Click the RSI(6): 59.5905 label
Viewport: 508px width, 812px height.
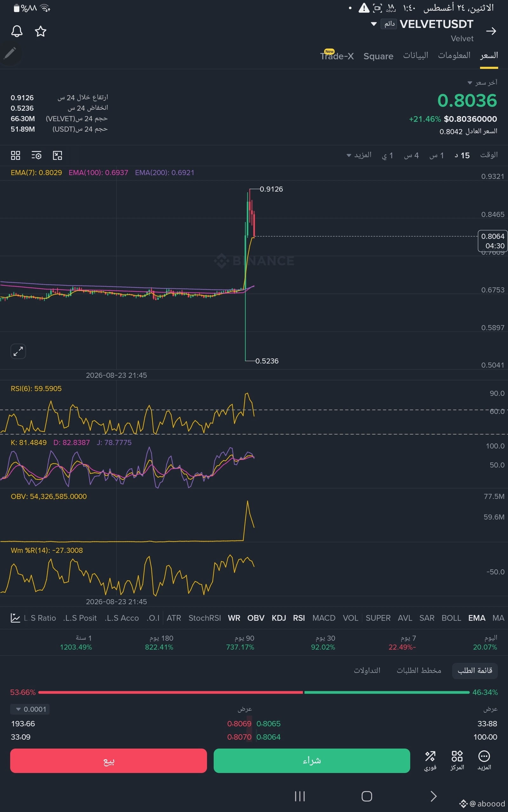coord(36,389)
